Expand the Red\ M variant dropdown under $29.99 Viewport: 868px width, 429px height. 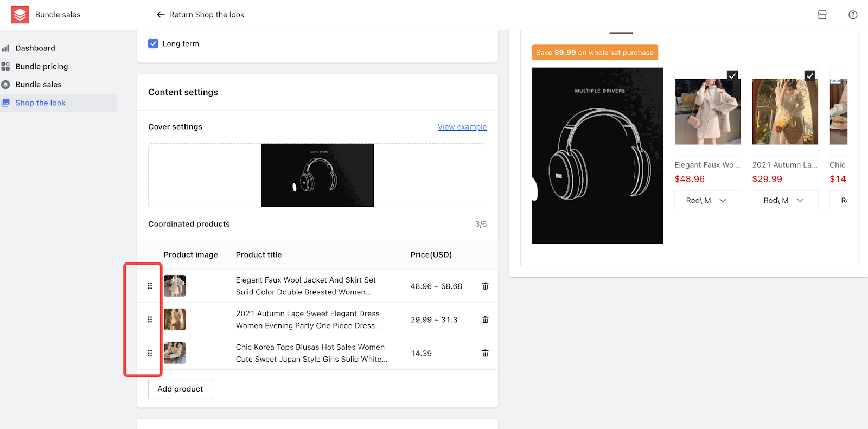(785, 200)
